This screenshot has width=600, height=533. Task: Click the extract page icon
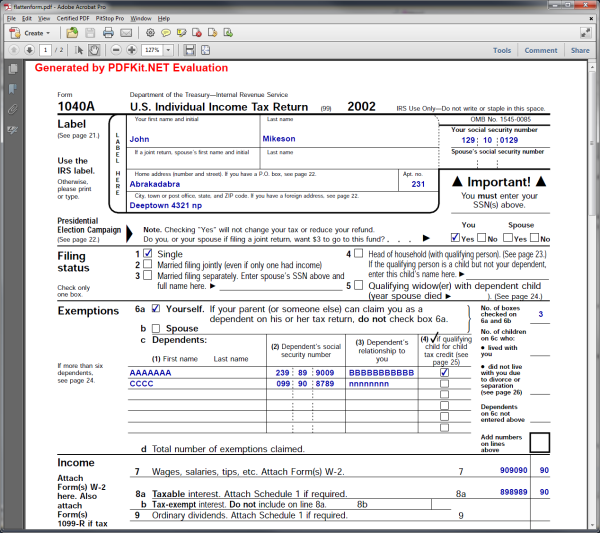(228, 33)
